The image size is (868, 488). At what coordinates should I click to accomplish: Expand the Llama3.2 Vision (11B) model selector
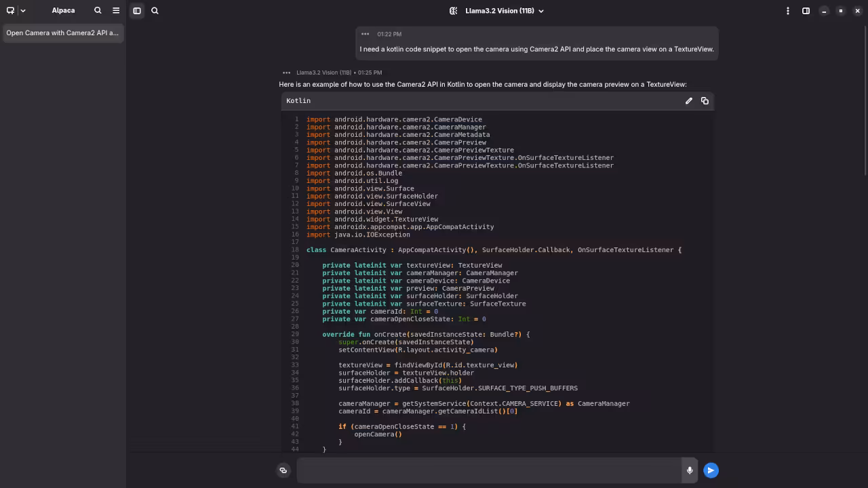[x=505, y=11]
